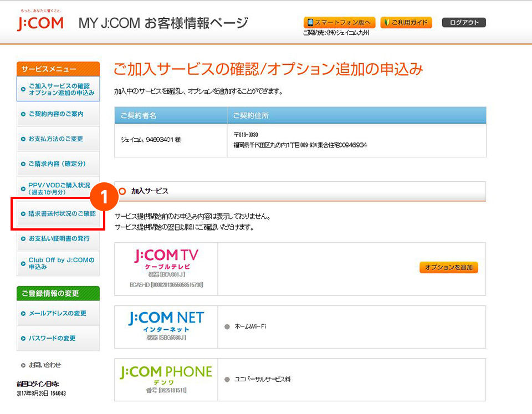This screenshot has width=532, height=414.
Task: Log out with the ログアウト button
Action: pos(464,22)
